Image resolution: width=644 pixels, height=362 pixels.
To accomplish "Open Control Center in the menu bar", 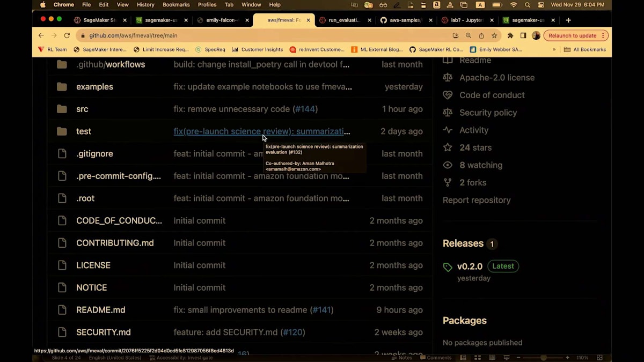I will coord(540,5).
